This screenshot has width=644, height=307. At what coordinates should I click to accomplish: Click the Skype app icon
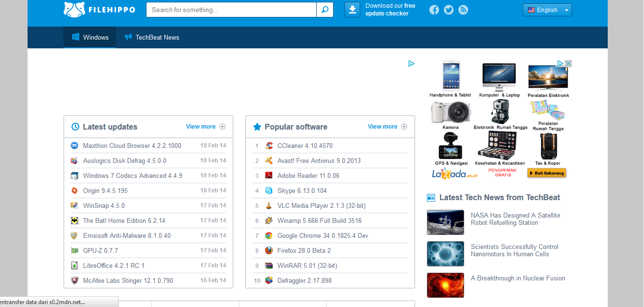[269, 190]
